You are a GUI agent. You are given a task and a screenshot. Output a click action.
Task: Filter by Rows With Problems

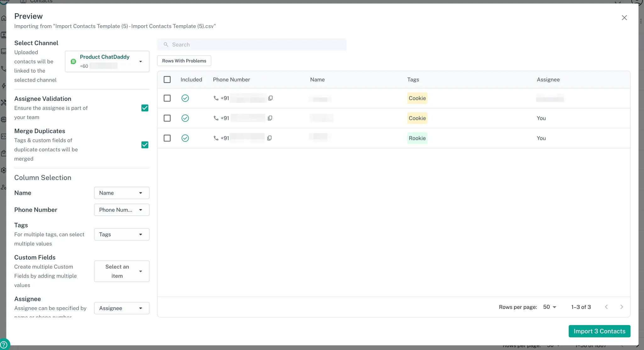[184, 61]
